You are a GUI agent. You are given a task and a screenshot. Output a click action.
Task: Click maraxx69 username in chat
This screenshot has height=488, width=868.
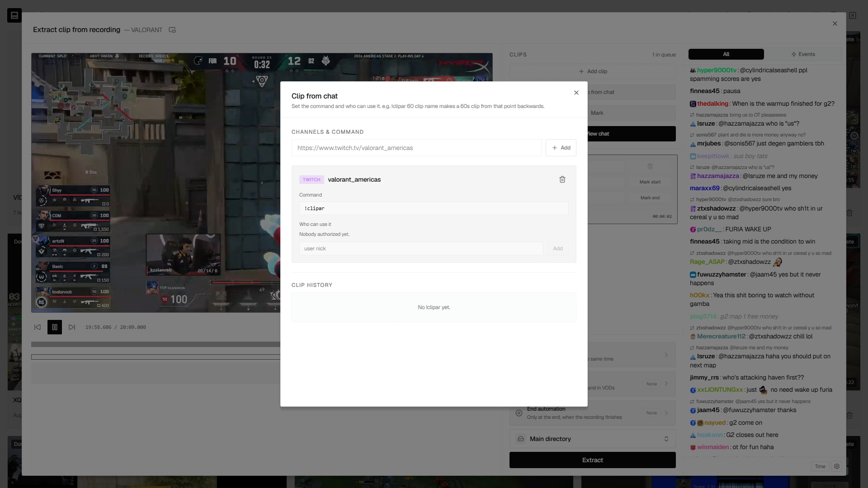[704, 188]
